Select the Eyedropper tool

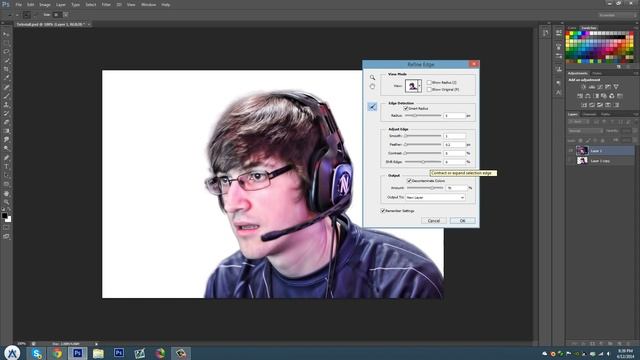(x=6, y=78)
